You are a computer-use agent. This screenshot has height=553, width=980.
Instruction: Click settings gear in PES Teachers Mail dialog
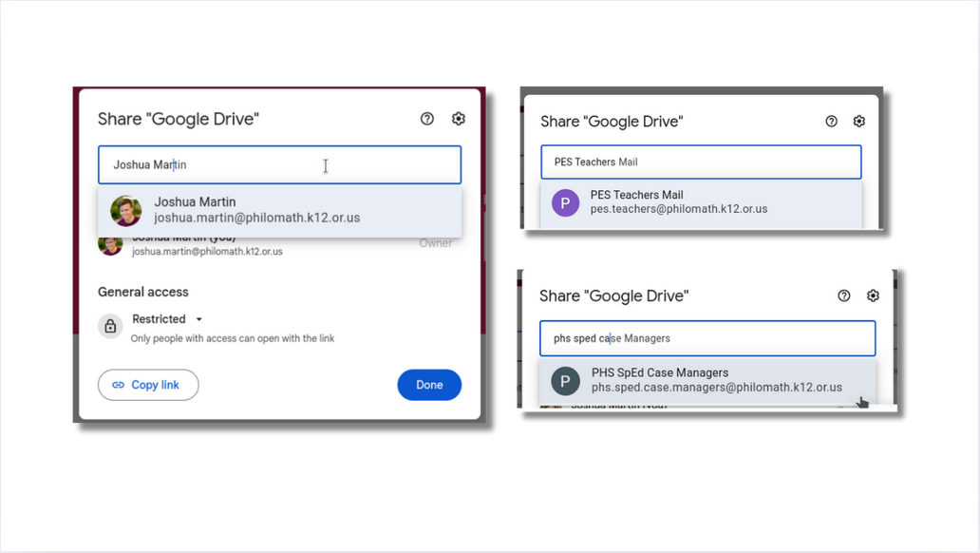tap(859, 122)
